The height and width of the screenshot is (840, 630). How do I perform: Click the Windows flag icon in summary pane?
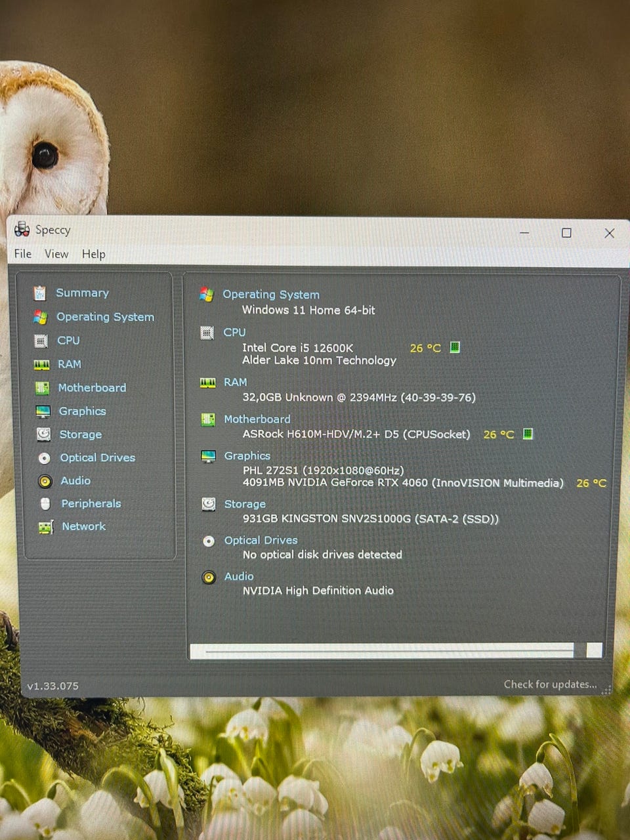pyautogui.click(x=207, y=295)
